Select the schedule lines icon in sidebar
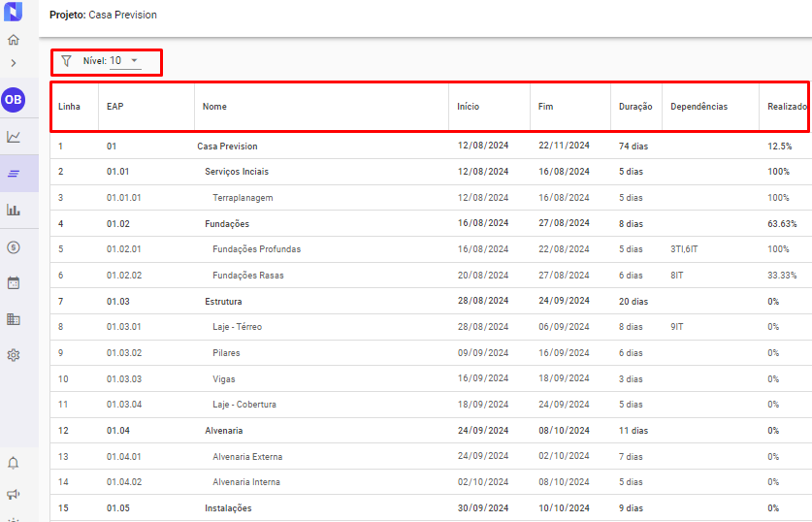Viewport: 812px width, 522px height. tap(14, 174)
